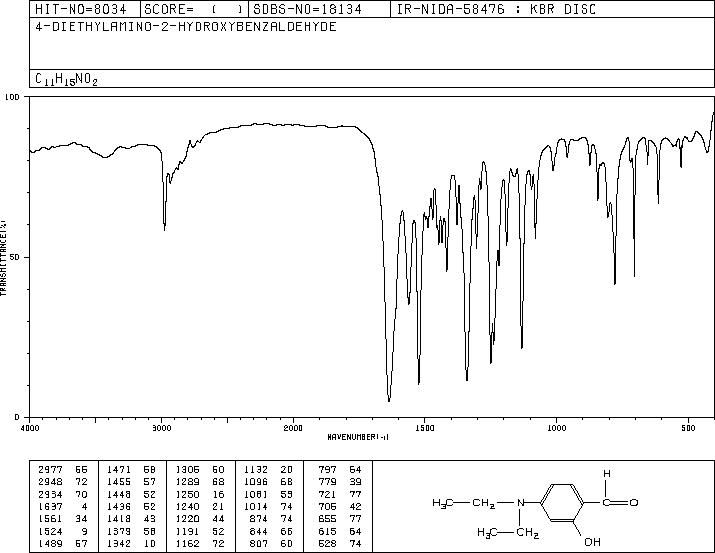Click peak table value 615
Screen dimensions: 715x553
328,531
